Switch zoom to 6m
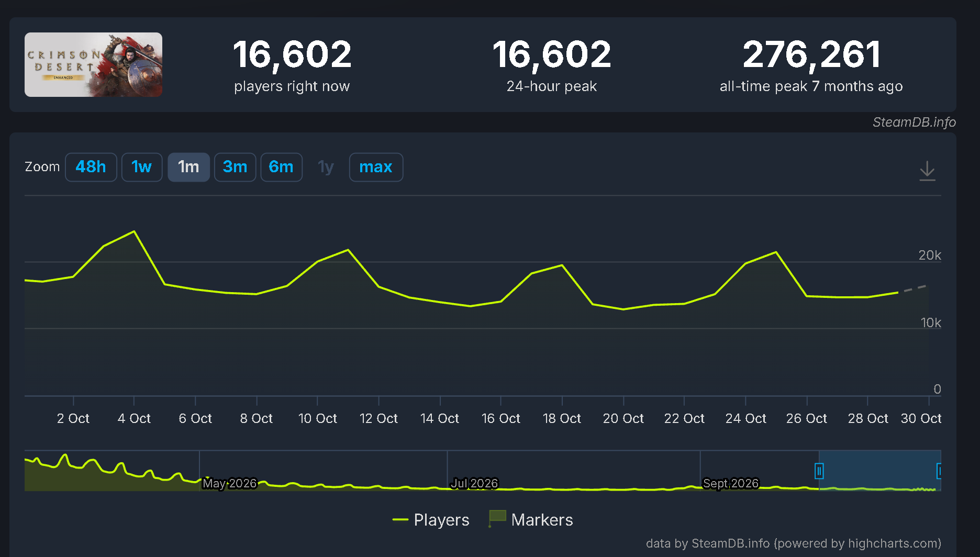980x557 pixels. pyautogui.click(x=282, y=167)
